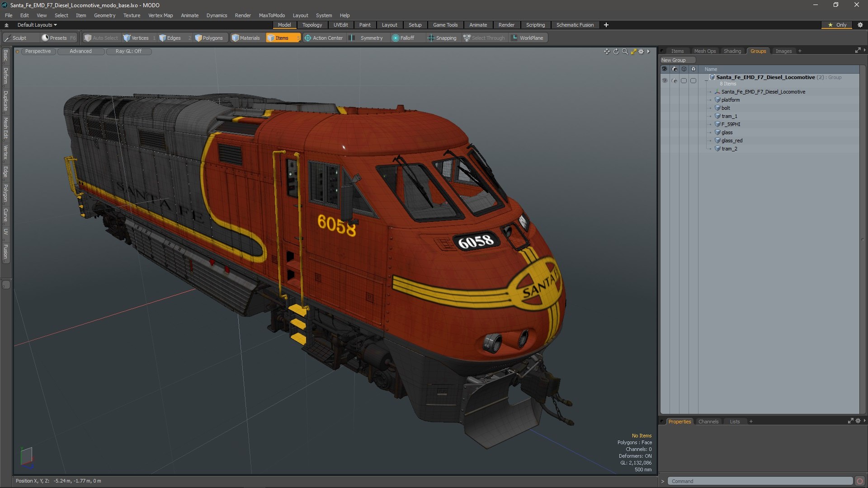Open the Geometry menu
The image size is (868, 488).
click(104, 15)
